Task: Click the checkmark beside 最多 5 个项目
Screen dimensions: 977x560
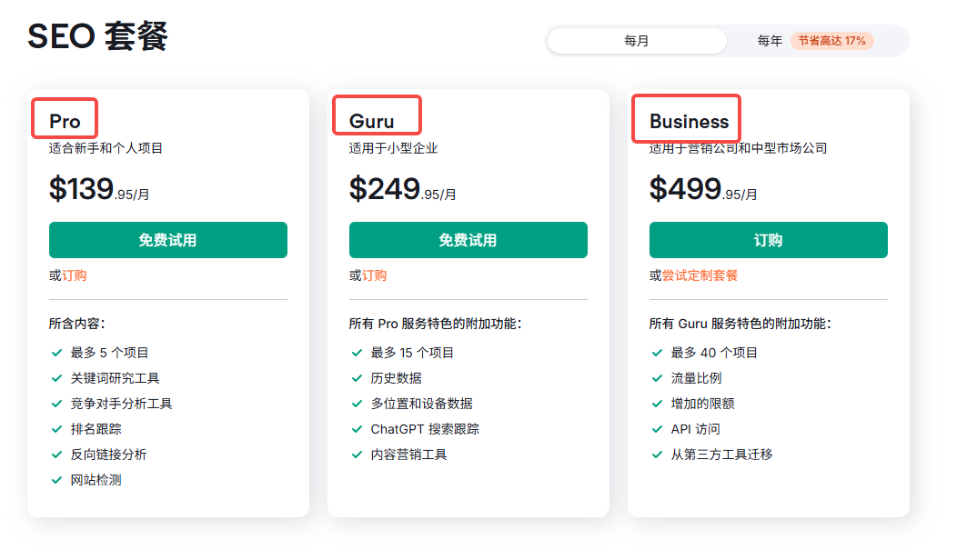Action: (55, 353)
